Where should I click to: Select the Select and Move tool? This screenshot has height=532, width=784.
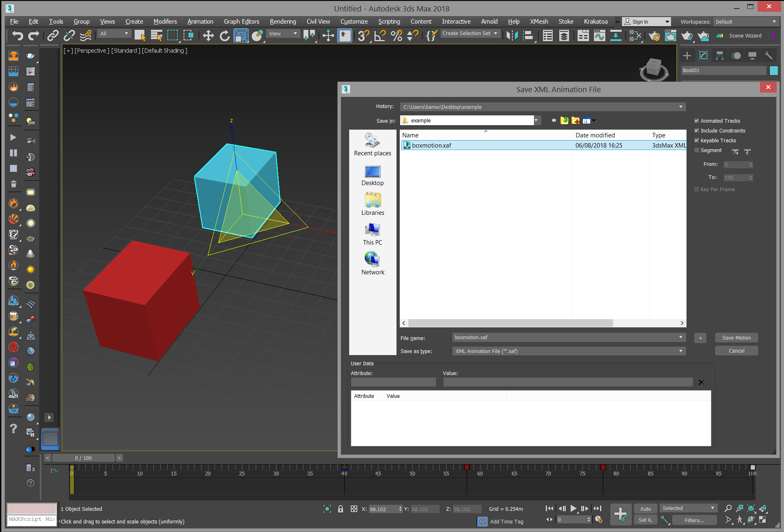208,36
